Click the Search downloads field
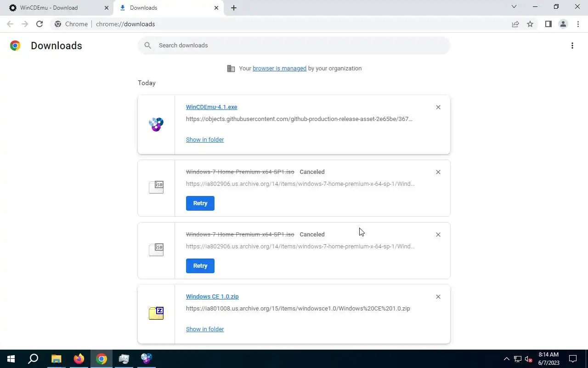 [x=294, y=46]
